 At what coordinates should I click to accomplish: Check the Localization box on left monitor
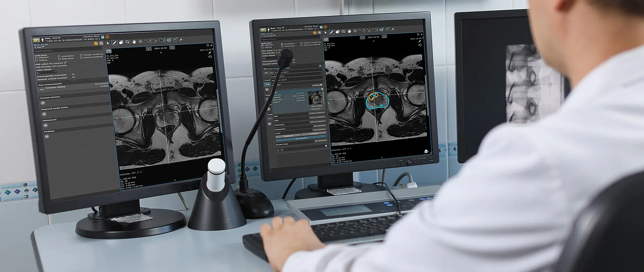click(x=59, y=56)
